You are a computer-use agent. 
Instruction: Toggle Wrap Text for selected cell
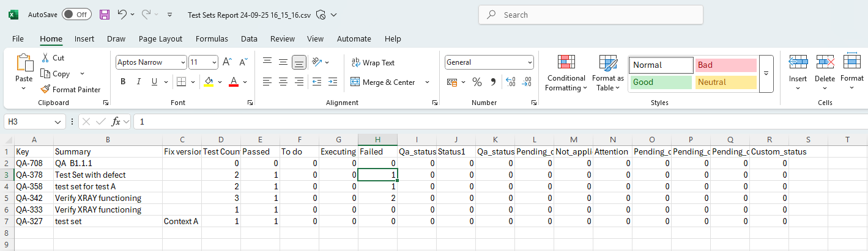click(373, 62)
